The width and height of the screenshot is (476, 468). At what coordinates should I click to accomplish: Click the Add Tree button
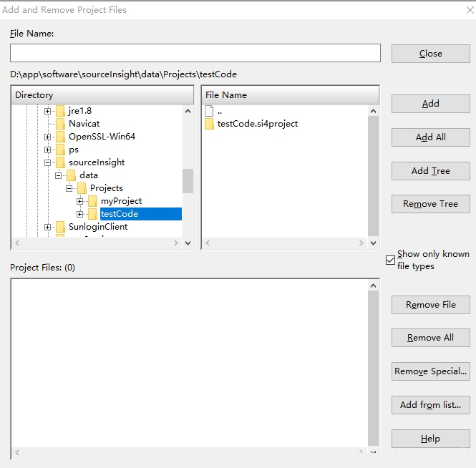click(x=430, y=171)
